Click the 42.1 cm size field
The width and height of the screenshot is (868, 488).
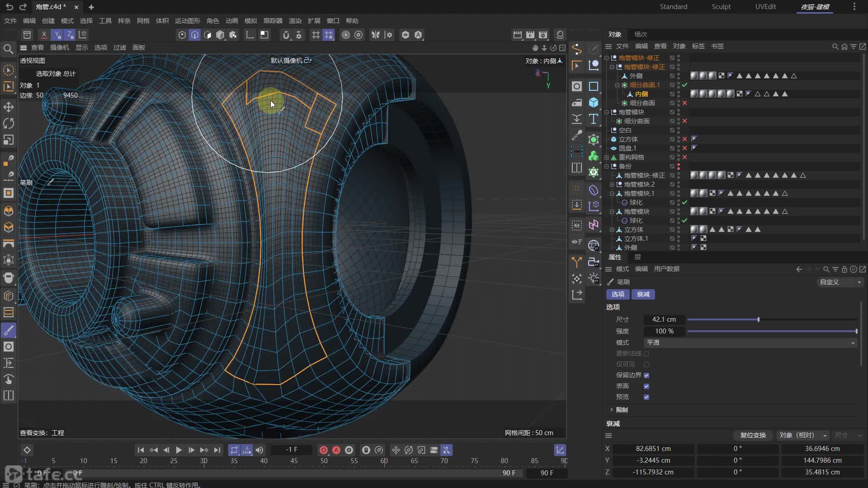[x=664, y=319]
